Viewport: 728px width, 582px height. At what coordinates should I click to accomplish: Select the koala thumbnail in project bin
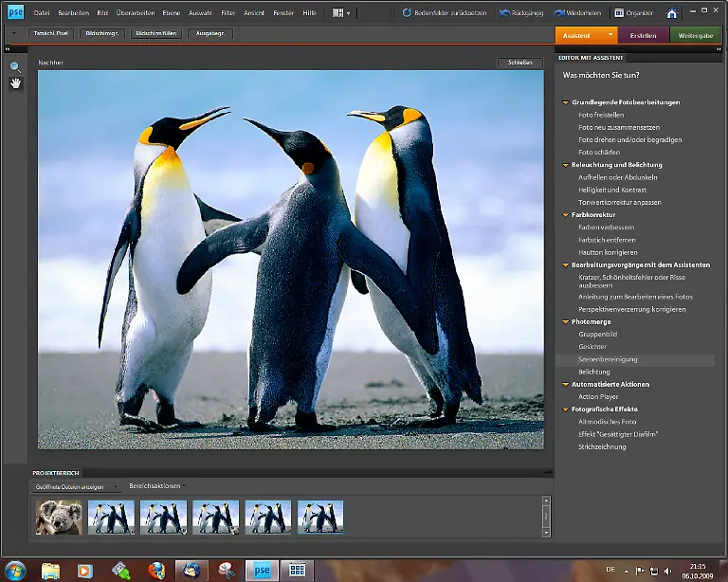click(x=59, y=517)
